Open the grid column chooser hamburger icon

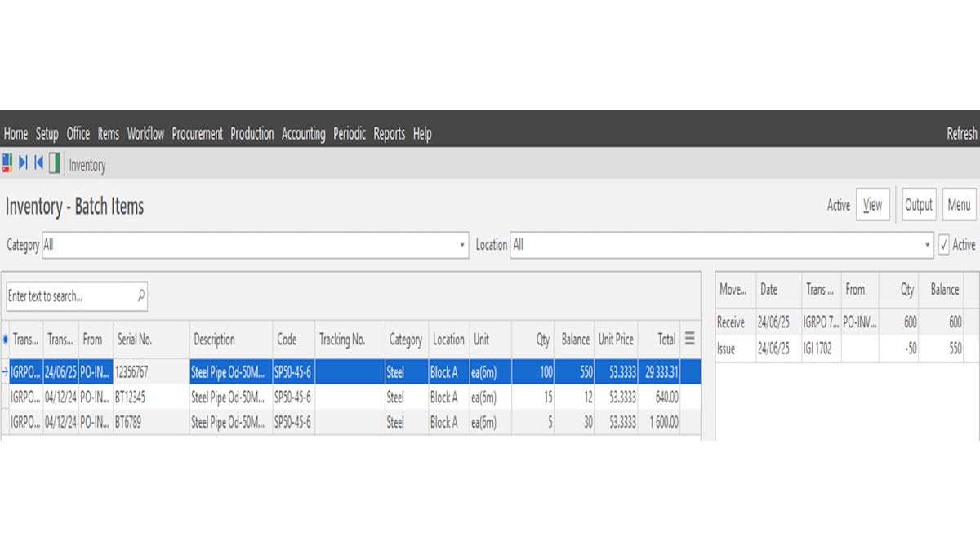(x=690, y=339)
